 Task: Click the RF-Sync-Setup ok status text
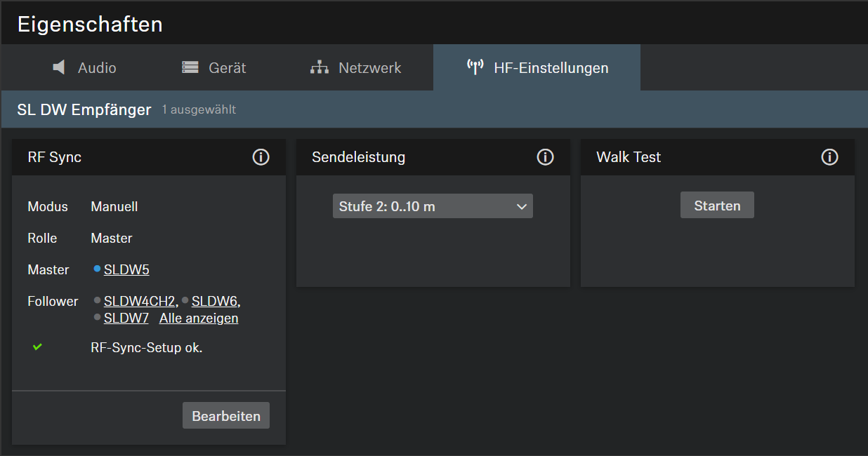point(147,347)
